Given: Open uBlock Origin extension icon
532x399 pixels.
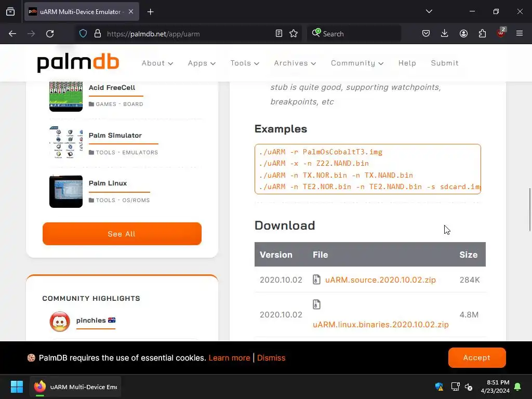Looking at the screenshot, I should (501, 33).
